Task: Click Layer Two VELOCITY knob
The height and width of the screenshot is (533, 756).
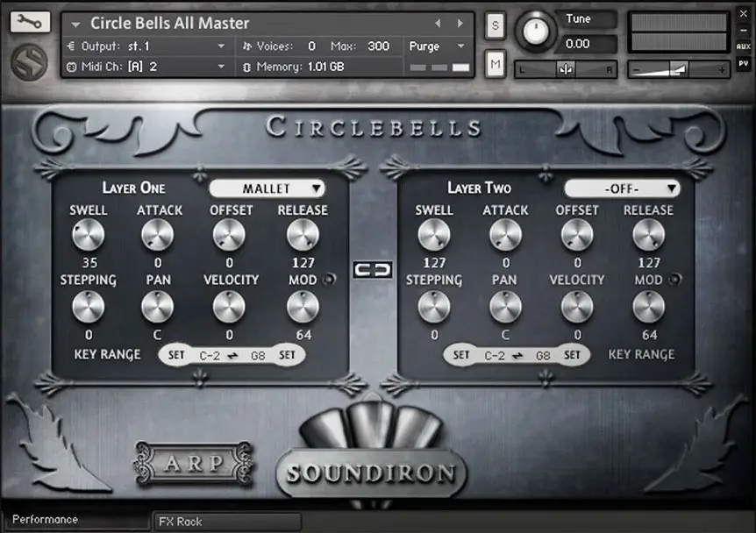Action: 577,307
